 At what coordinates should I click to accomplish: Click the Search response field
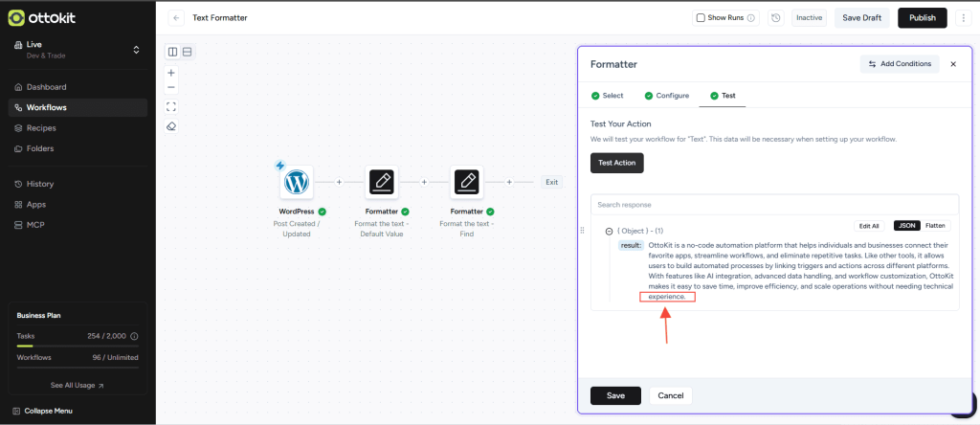(774, 205)
